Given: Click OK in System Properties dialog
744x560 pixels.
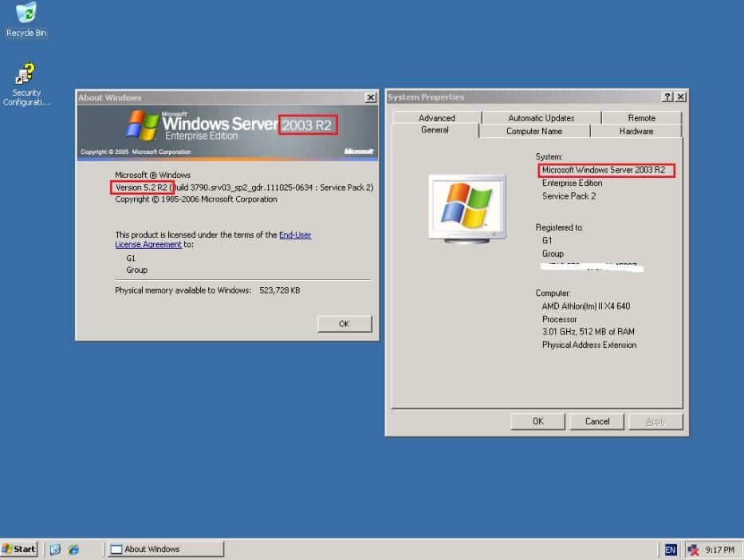Looking at the screenshot, I should (x=537, y=421).
